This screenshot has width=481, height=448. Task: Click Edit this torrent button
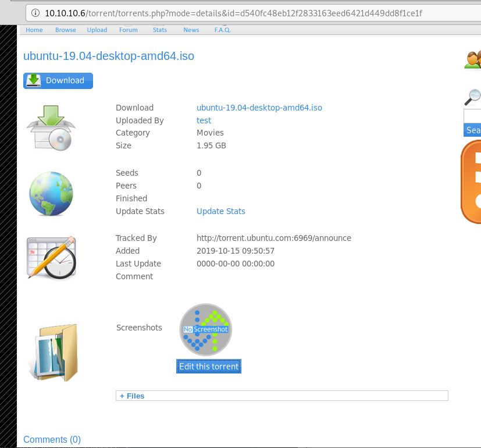point(209,367)
